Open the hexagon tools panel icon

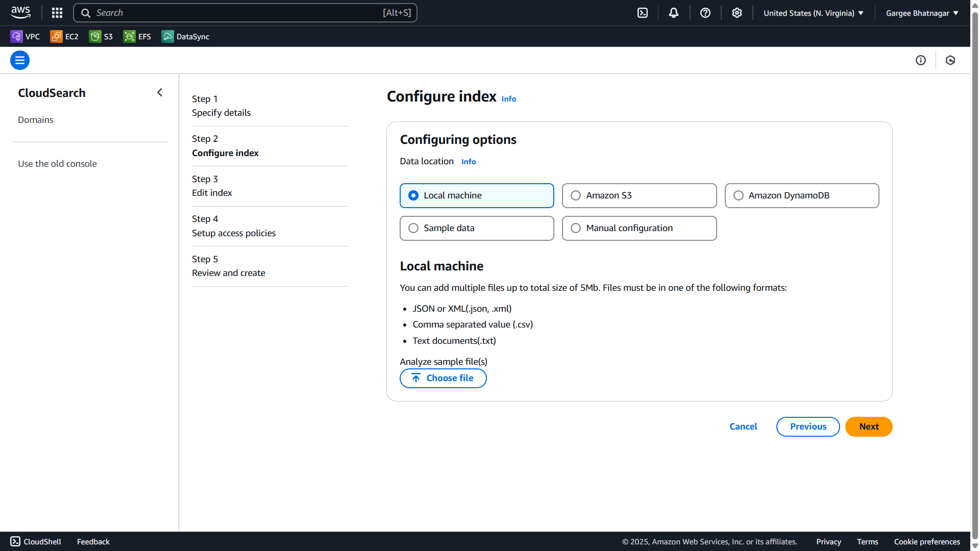tap(950, 60)
